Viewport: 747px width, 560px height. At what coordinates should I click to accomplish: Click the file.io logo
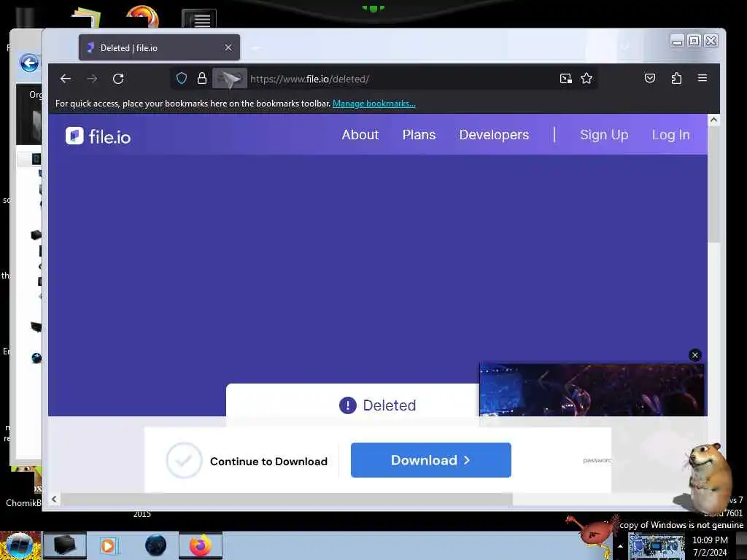98,136
